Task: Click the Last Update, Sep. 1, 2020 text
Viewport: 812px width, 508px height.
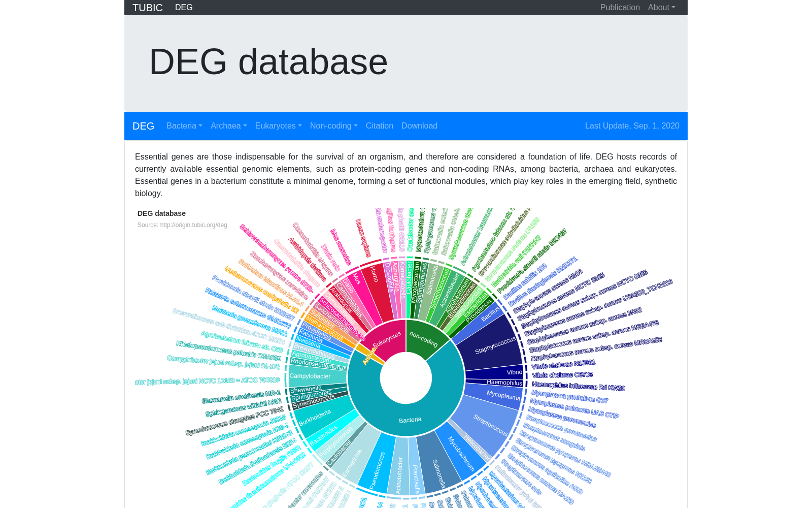Action: tap(632, 126)
